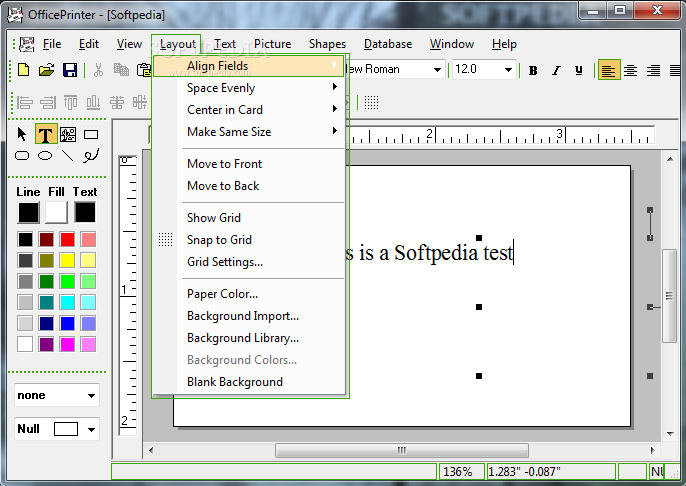Choose Move to Back
686x486 pixels.
coord(249,186)
